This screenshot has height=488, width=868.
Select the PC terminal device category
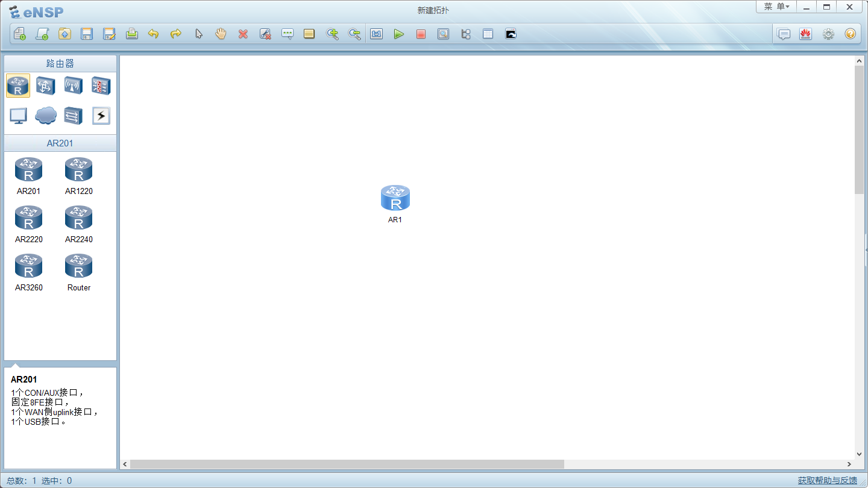pyautogui.click(x=18, y=116)
